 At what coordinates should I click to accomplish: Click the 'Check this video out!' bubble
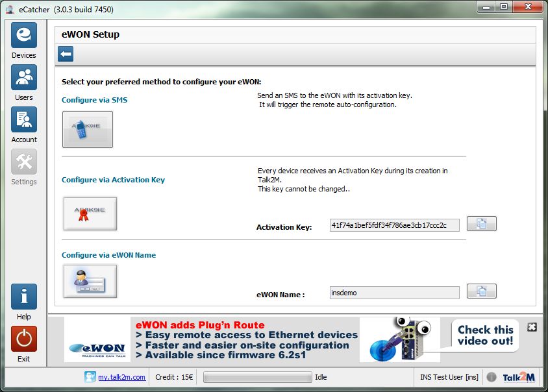point(485,336)
